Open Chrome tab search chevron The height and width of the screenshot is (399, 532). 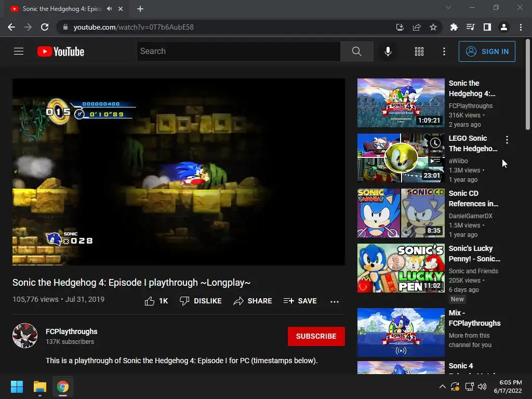point(448,7)
